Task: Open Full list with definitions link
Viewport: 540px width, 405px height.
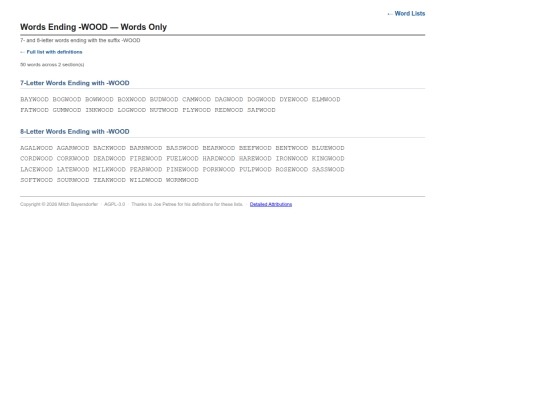Action: click(51, 52)
